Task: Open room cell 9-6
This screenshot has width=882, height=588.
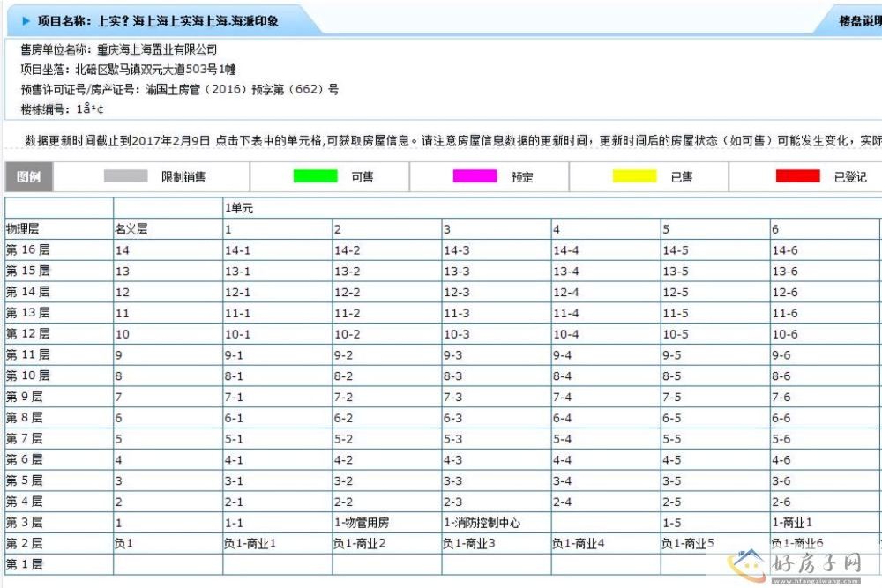Action: coord(825,355)
